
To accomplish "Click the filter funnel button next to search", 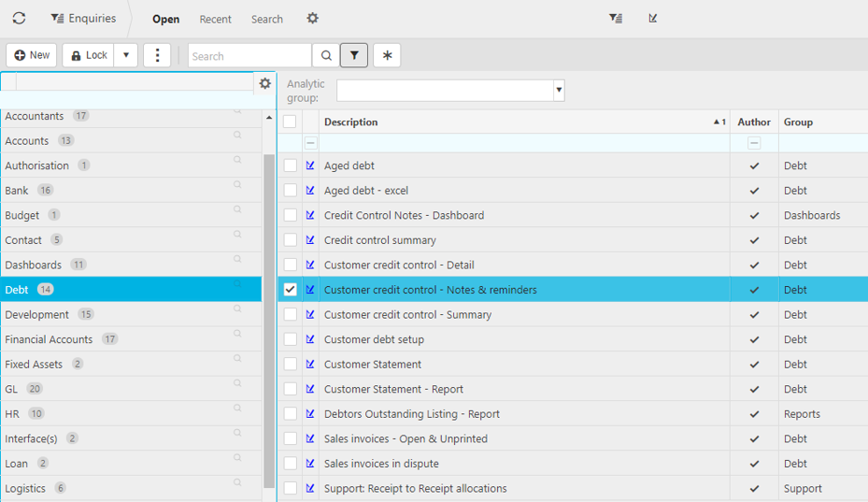I will point(354,55).
